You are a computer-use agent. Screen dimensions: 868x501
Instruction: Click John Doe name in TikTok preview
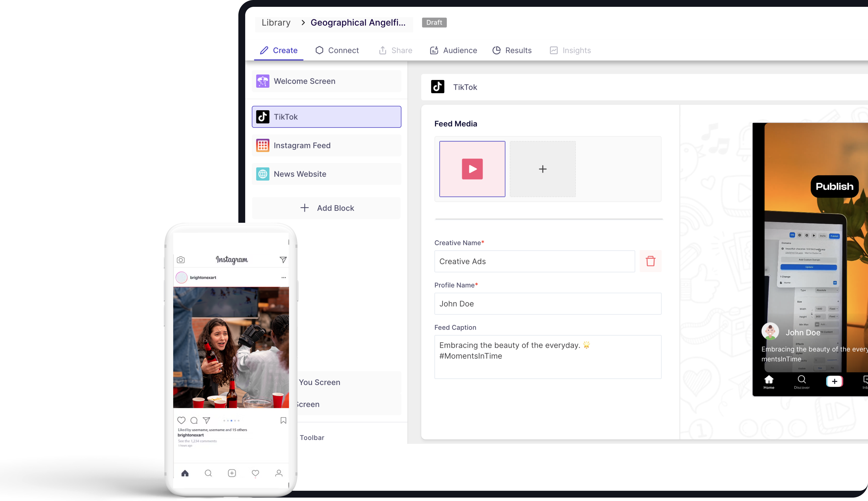pyautogui.click(x=803, y=332)
